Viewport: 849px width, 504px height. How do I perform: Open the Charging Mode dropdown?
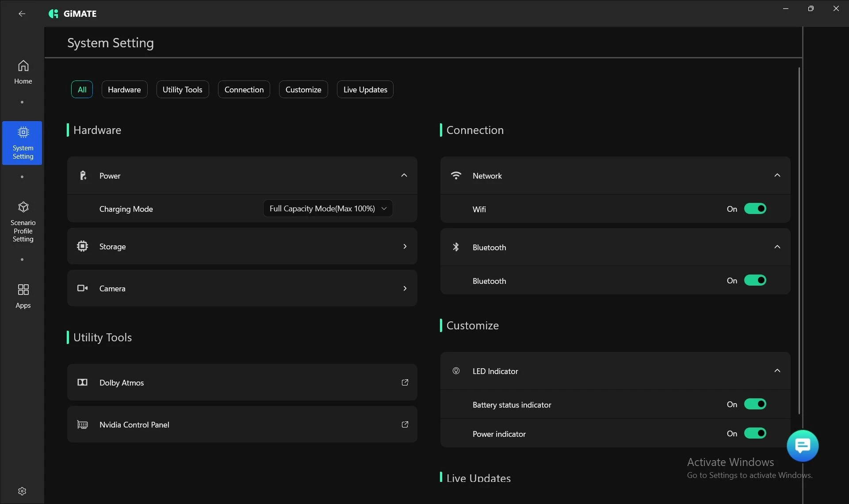pos(328,209)
